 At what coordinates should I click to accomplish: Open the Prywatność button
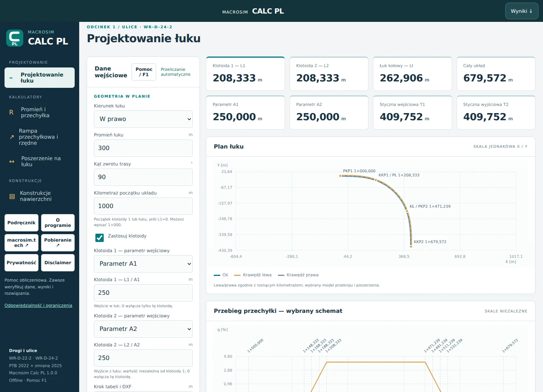click(x=21, y=263)
